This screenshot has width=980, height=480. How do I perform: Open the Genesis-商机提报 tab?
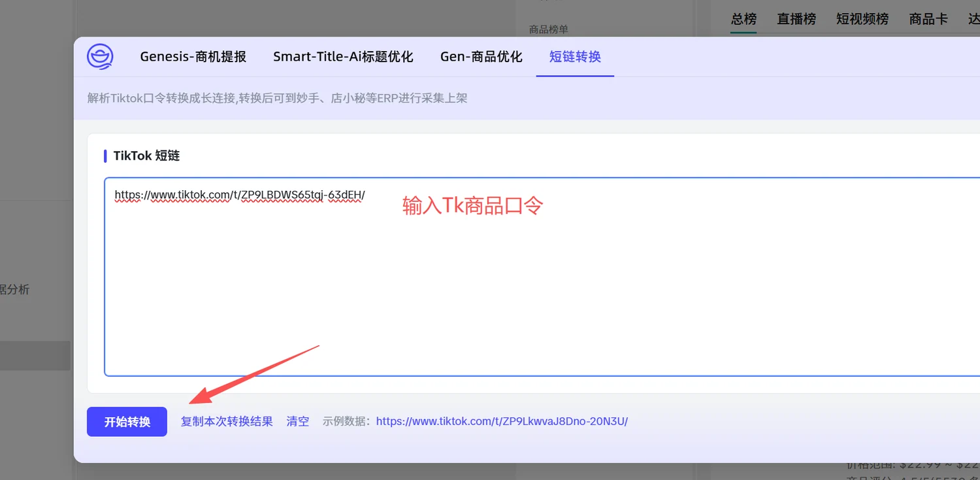click(x=193, y=57)
